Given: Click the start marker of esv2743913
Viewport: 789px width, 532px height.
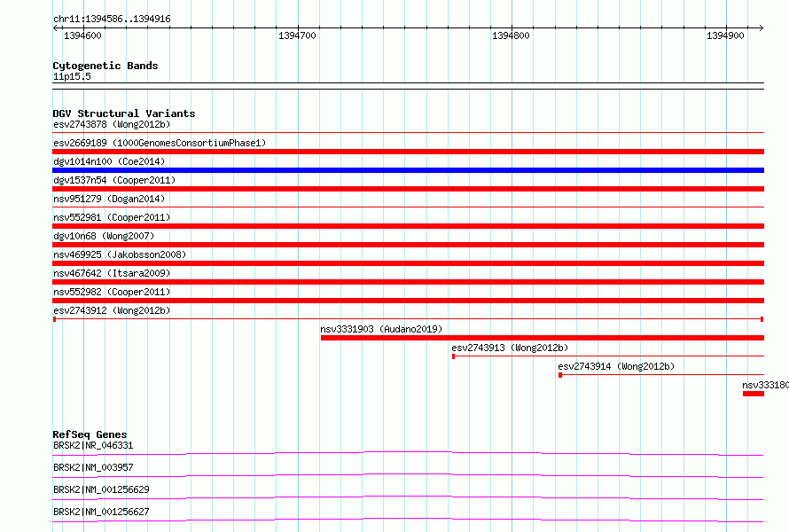Looking at the screenshot, I should point(453,356).
